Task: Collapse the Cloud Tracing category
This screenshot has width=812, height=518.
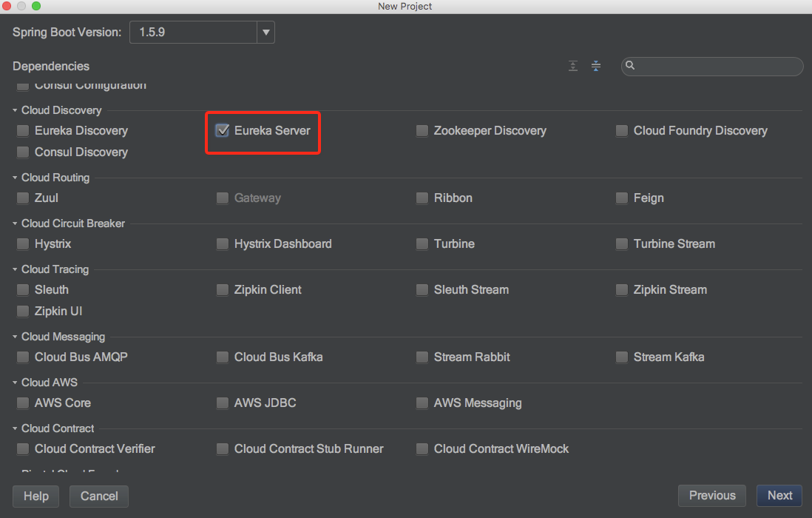Action: [15, 269]
